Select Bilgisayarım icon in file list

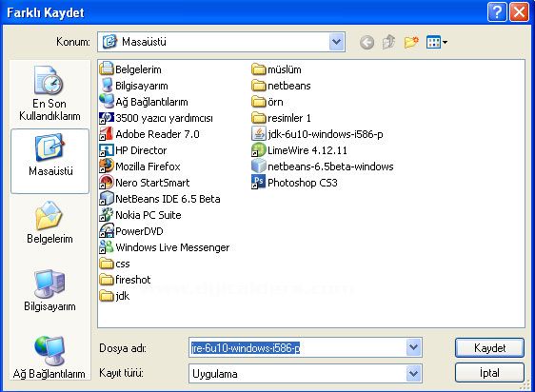pos(107,86)
